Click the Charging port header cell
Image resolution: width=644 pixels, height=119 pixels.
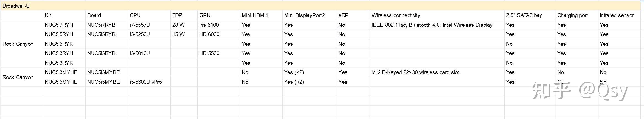[572, 15]
